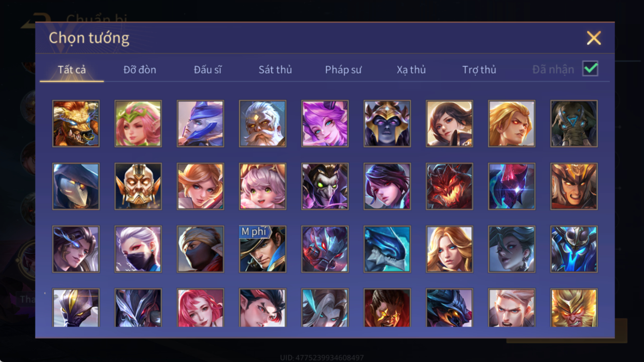The height and width of the screenshot is (362, 644).
Task: Pick the blonde wavy-haired woman hero
Action: point(450,249)
